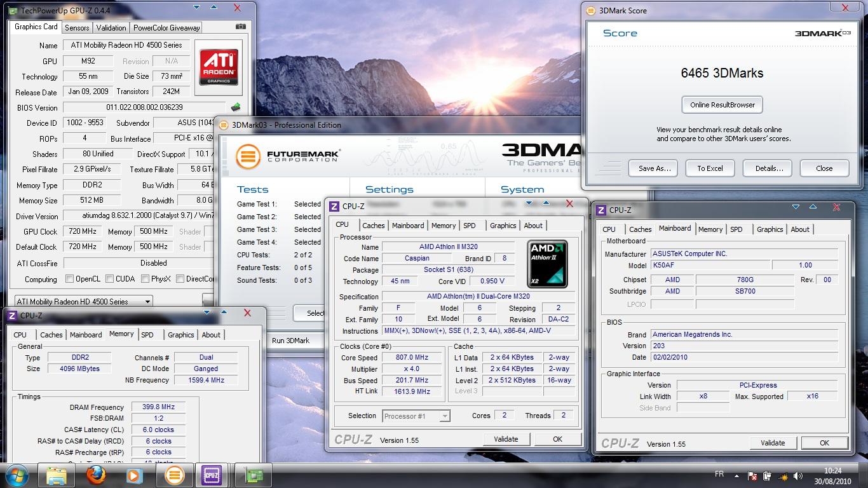Open the Windows Start menu orb

point(17,475)
